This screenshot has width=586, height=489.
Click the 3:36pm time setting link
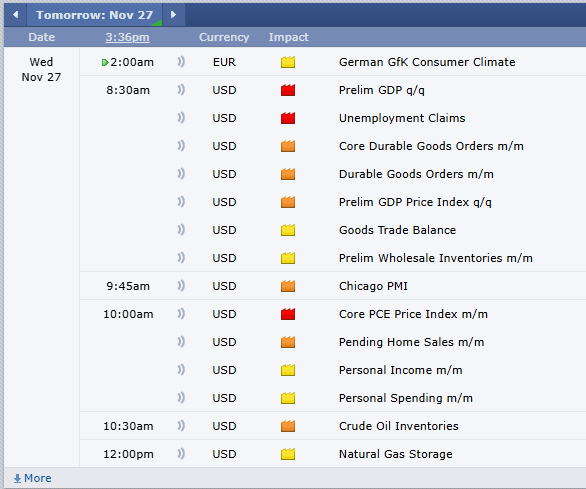(x=127, y=37)
